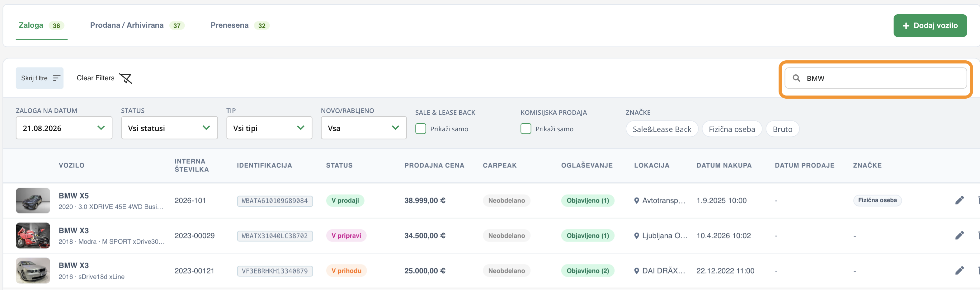Expand the Vsi statusi dropdown
The image size is (980, 290).
(x=169, y=128)
